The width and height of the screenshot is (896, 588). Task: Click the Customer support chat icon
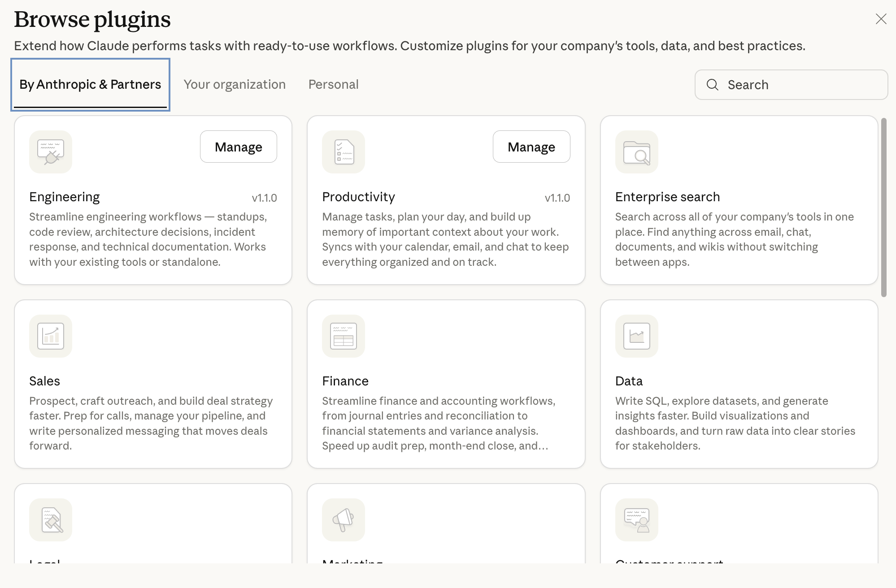click(636, 519)
